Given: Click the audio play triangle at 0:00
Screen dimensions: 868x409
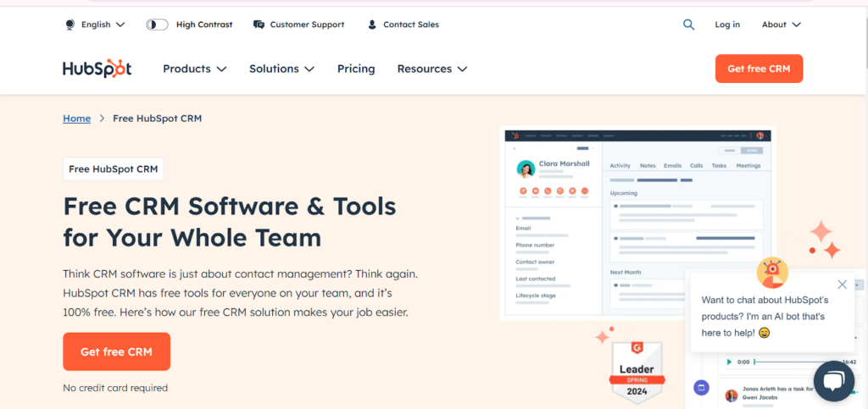Looking at the screenshot, I should point(729,362).
